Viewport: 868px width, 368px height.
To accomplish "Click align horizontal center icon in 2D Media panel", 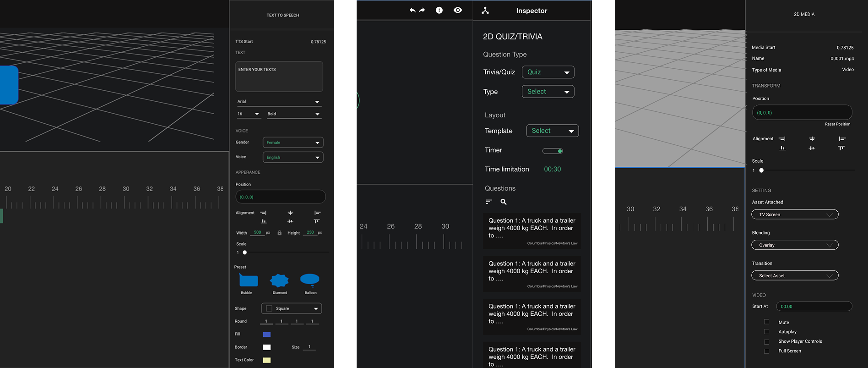I will pyautogui.click(x=812, y=138).
